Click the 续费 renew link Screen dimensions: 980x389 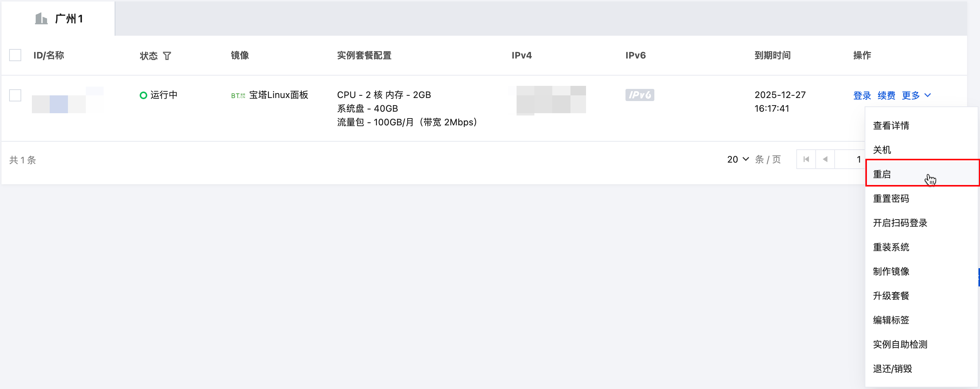(x=886, y=95)
